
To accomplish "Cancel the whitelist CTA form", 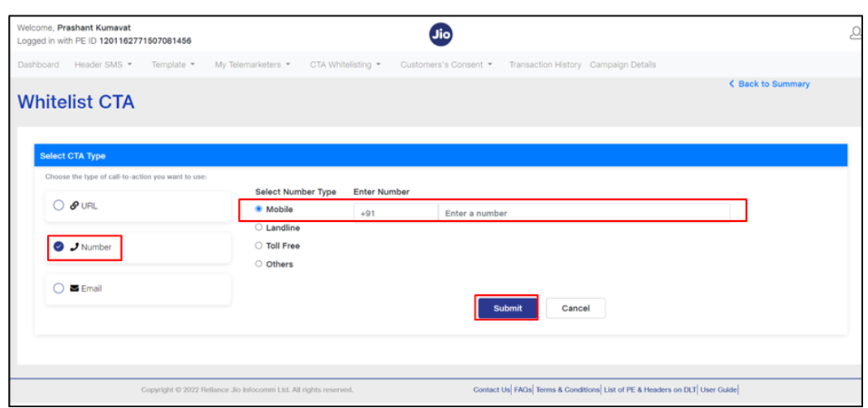I will tap(575, 308).
